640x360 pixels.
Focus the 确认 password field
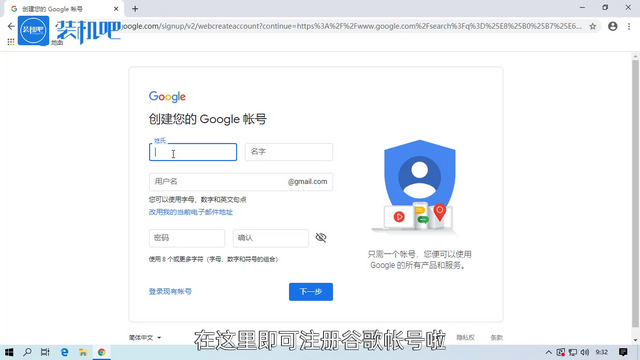pyautogui.click(x=271, y=238)
